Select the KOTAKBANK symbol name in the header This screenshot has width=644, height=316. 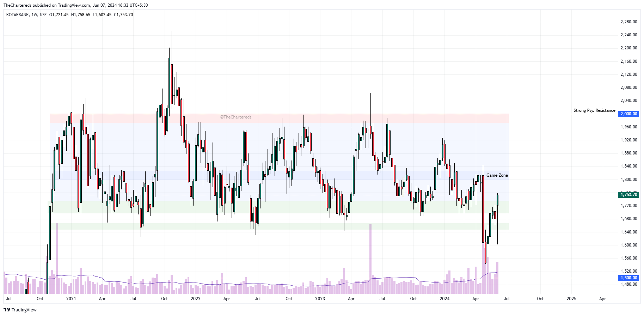pyautogui.click(x=18, y=15)
